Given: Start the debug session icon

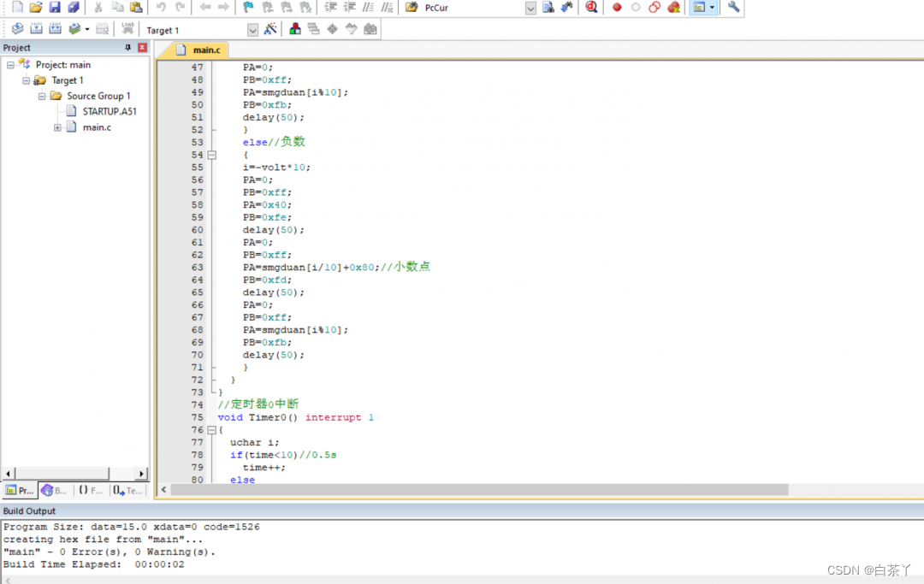Looking at the screenshot, I should (x=591, y=8).
